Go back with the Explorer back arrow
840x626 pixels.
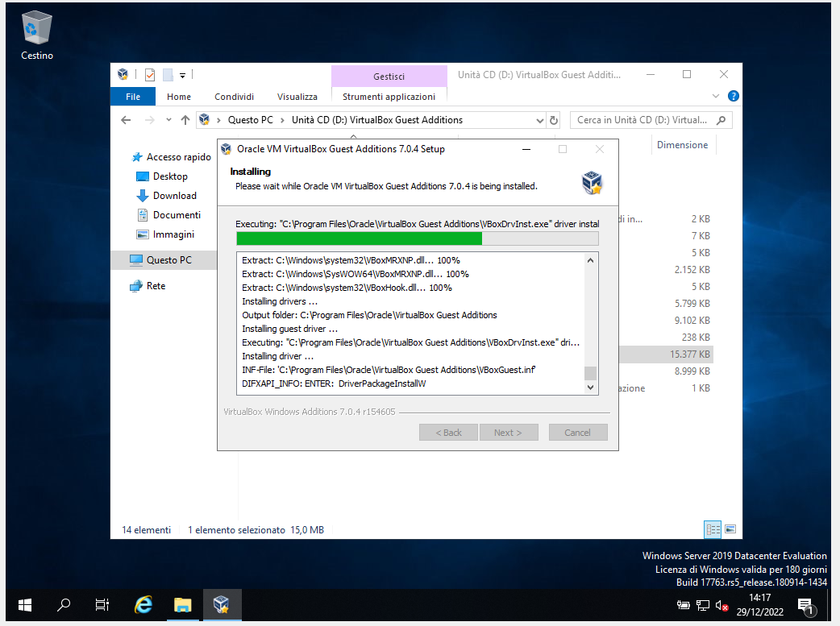[x=126, y=120]
